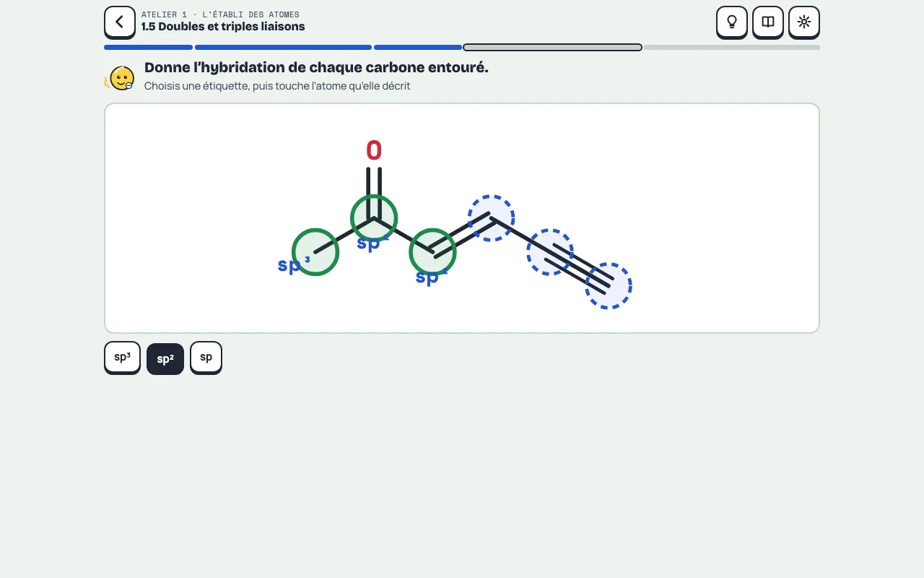Click the outlined current progress segment
Viewport: 924px width, 578px height.
pyautogui.click(x=553, y=48)
